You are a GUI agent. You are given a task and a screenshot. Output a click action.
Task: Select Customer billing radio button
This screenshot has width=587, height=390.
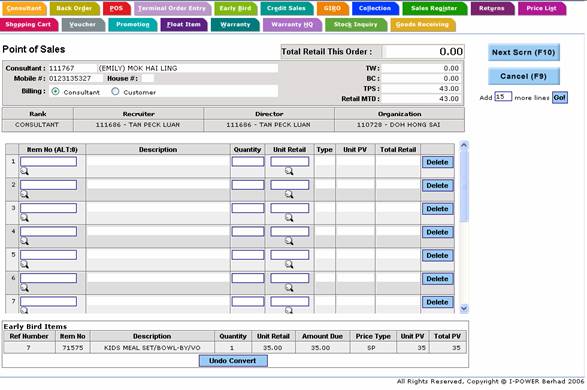click(x=115, y=91)
